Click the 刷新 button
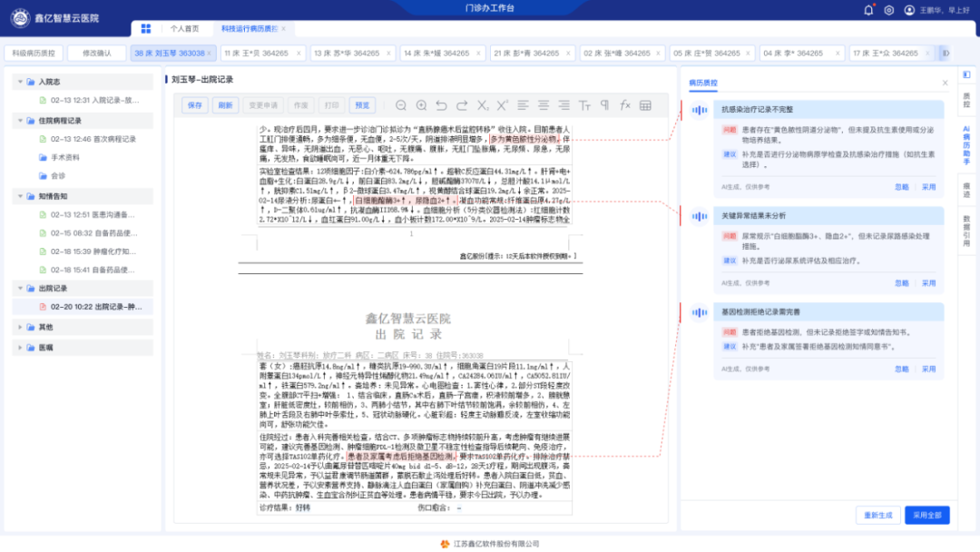Viewport: 980px width, 552px height. pos(226,105)
